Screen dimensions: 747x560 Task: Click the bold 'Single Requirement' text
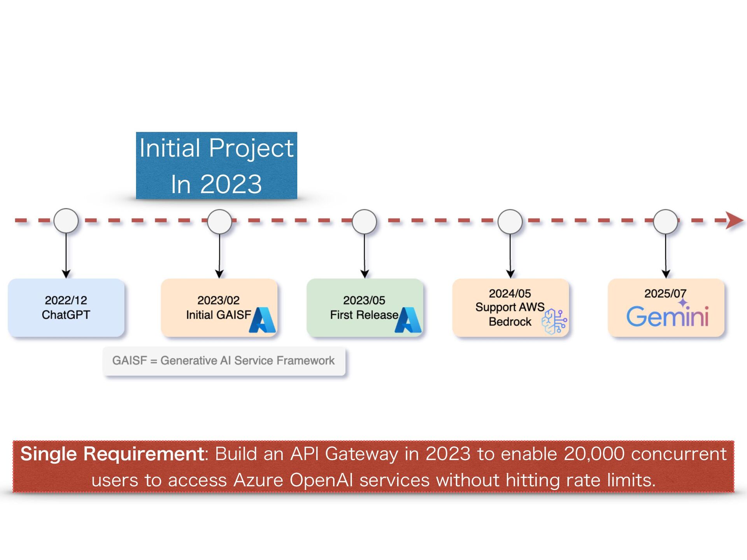tap(112, 454)
